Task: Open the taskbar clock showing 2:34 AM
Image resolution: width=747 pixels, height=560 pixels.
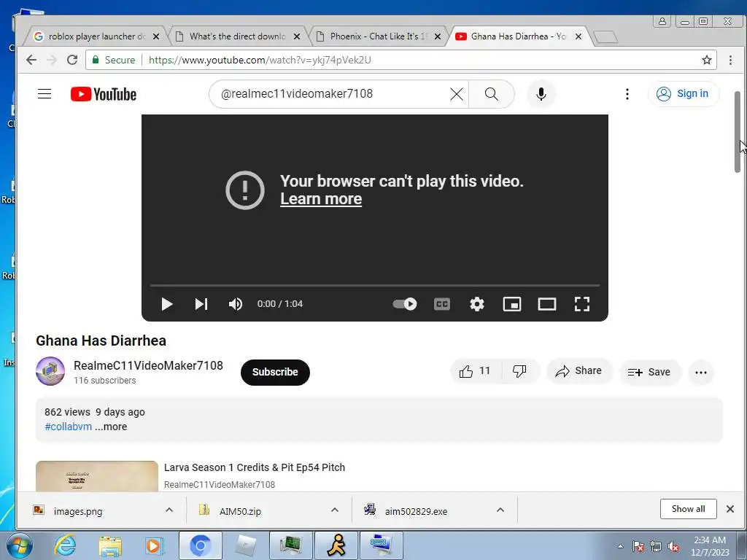Action: click(x=710, y=546)
